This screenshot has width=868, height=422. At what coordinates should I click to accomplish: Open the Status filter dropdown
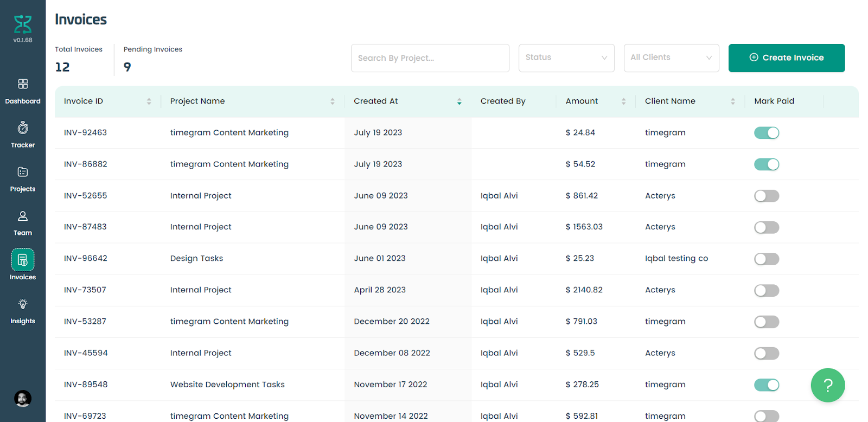pyautogui.click(x=566, y=58)
